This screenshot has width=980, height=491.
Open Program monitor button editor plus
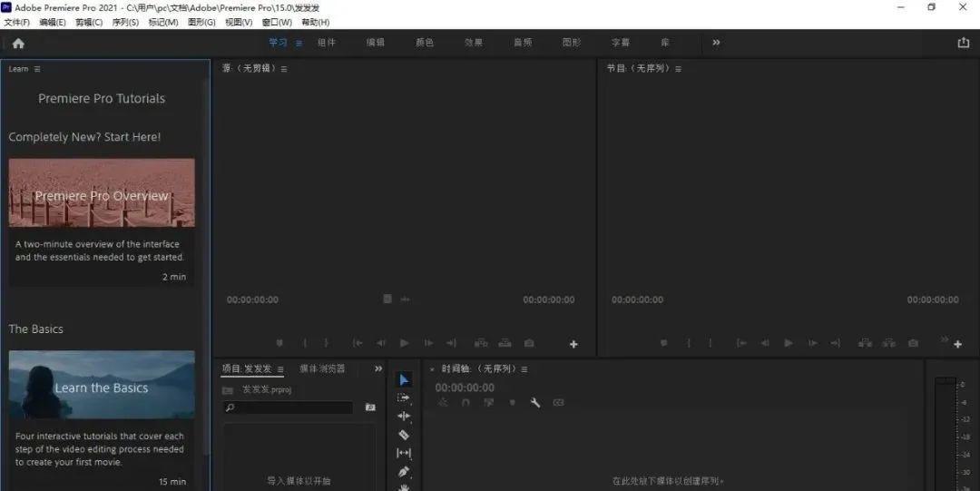click(957, 344)
